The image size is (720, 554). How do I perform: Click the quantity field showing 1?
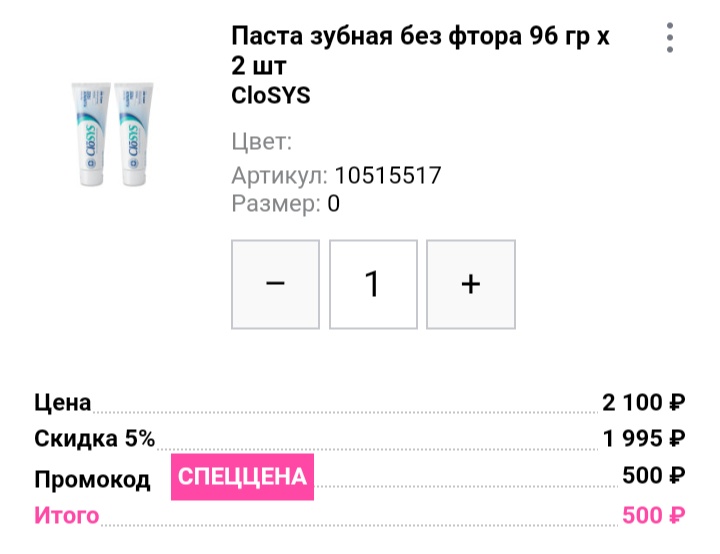[x=373, y=284]
